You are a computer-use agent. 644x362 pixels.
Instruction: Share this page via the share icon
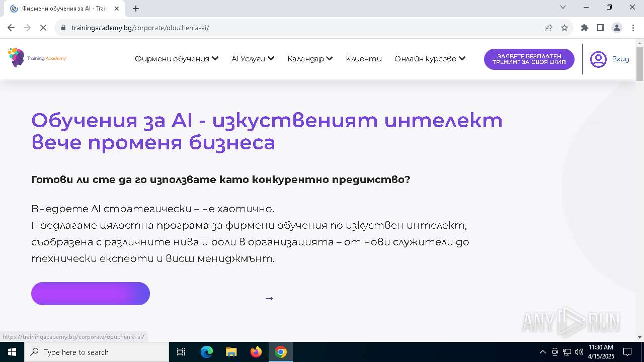(548, 28)
